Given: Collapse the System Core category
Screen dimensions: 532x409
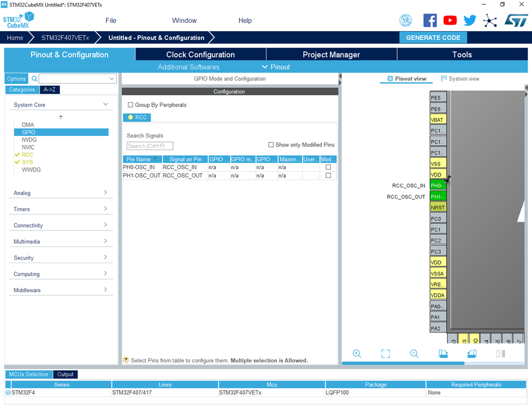Looking at the screenshot, I should (x=105, y=104).
